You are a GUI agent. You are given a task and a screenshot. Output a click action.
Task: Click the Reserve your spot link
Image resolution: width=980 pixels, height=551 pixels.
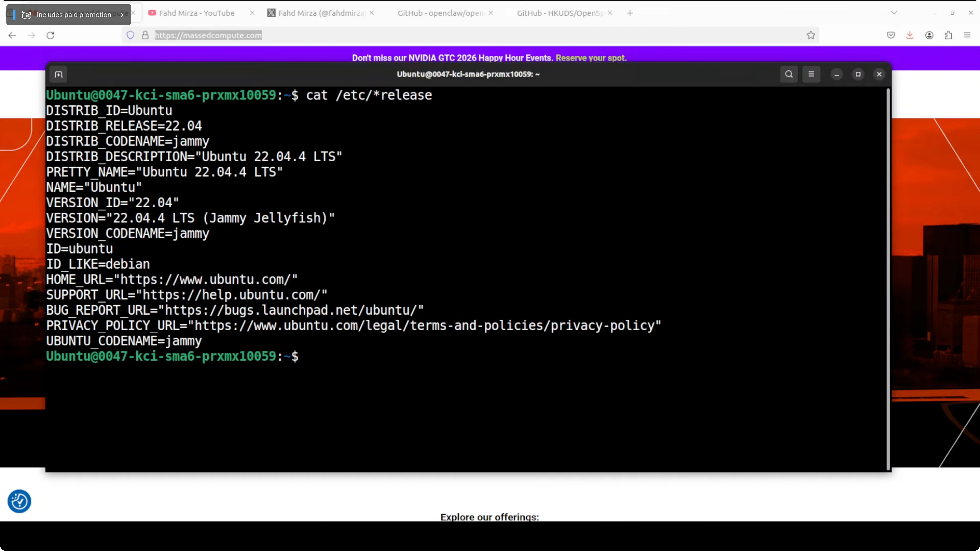click(x=591, y=58)
